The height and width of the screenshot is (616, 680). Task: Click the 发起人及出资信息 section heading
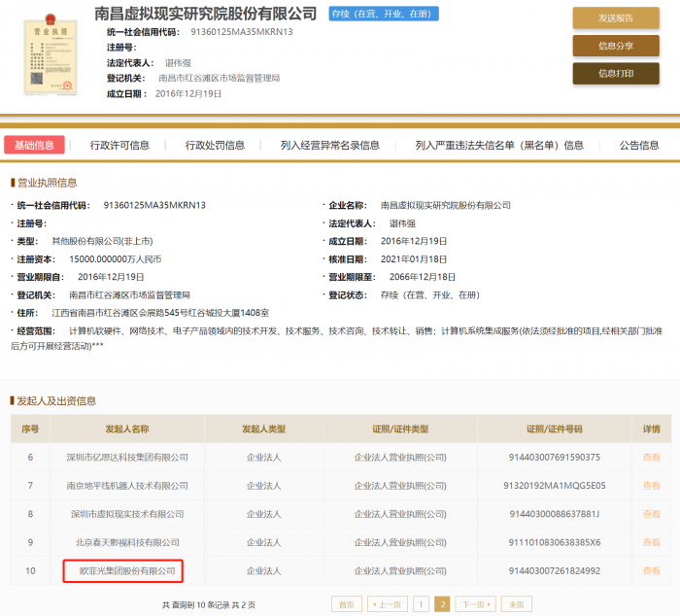[56, 401]
